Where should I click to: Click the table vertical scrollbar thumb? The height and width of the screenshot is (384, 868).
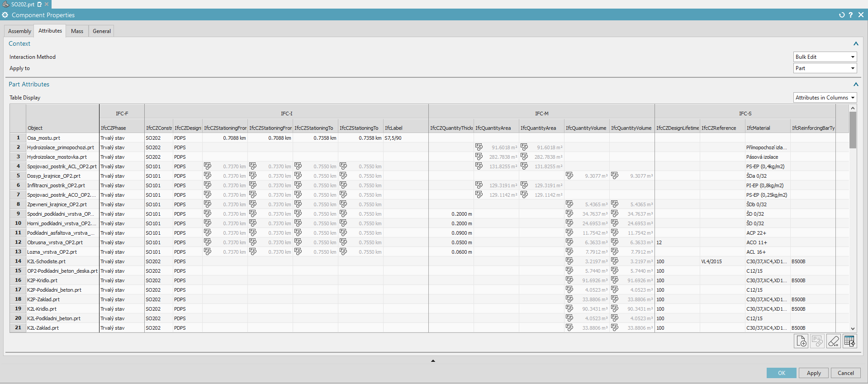(853, 130)
